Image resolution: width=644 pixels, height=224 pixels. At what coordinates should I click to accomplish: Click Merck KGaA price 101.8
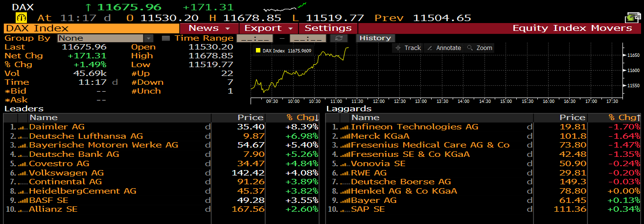pos(575,136)
